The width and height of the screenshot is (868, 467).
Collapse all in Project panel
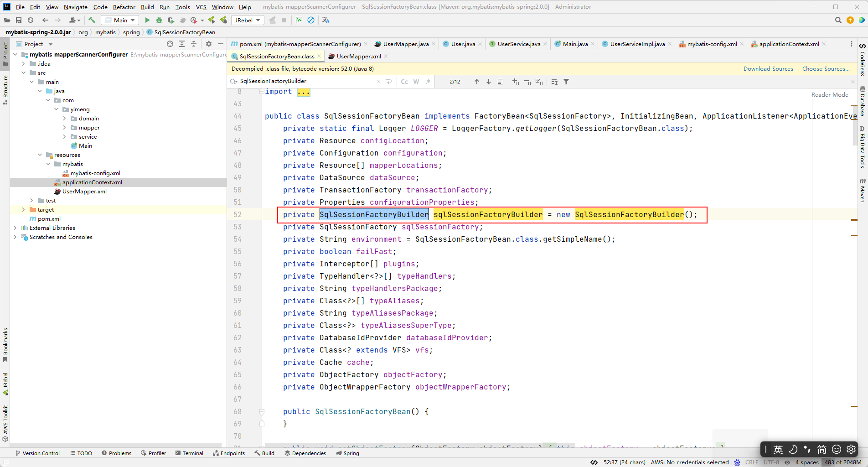[194, 44]
